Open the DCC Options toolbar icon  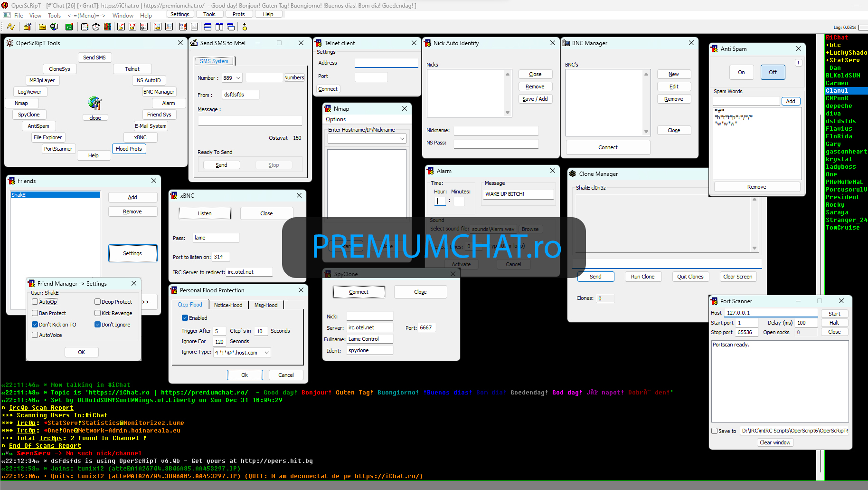click(x=144, y=27)
